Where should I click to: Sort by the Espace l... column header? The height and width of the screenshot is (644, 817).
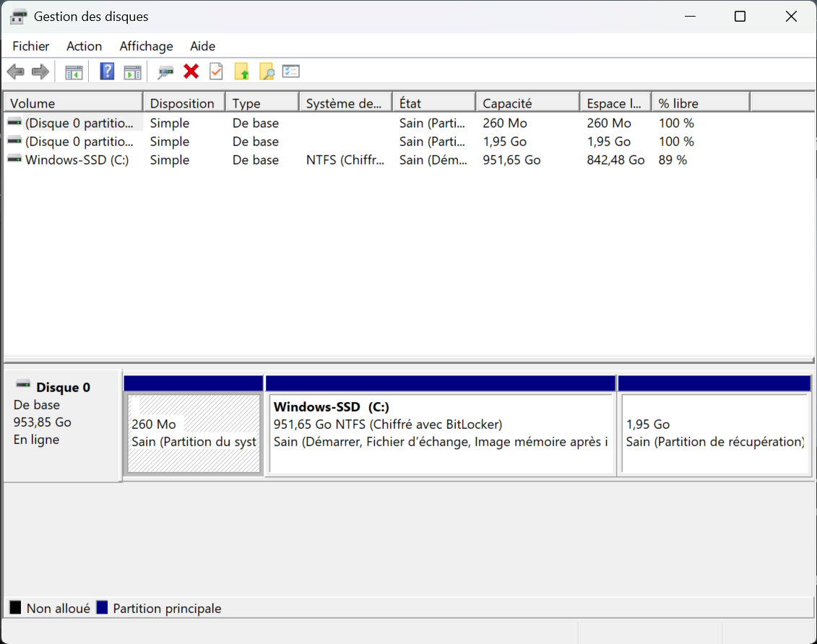[x=615, y=103]
